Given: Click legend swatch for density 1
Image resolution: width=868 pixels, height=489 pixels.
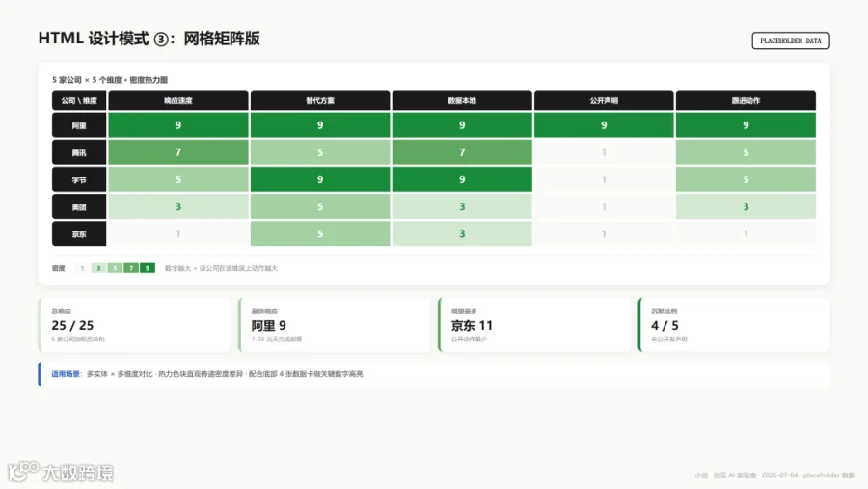Looking at the screenshot, I should pos(83,268).
